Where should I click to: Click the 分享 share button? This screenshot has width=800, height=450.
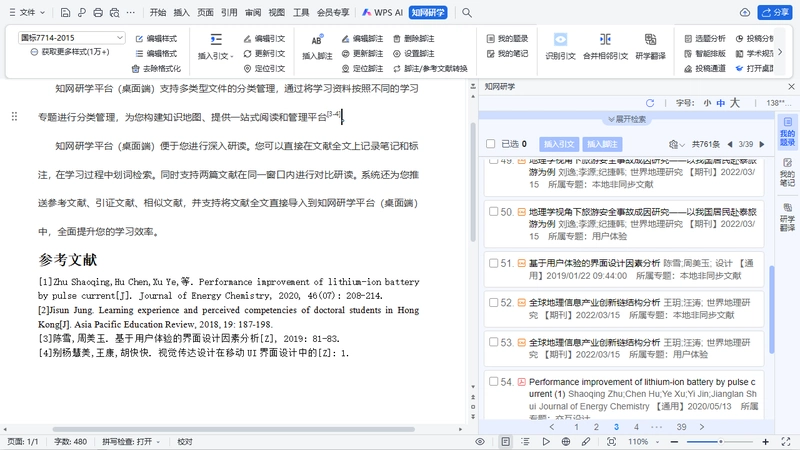(x=774, y=13)
